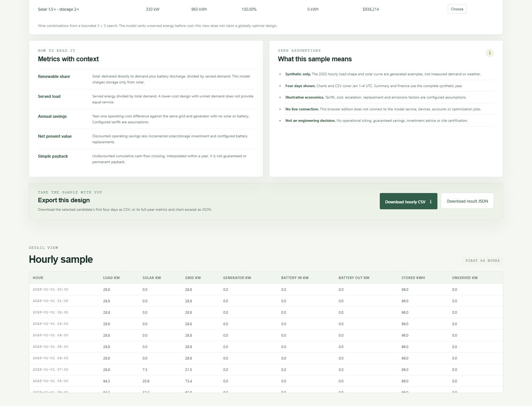532x406 pixels.
Task: Click the 2025-01-01 07:00 hour cell
Action: [51, 370]
